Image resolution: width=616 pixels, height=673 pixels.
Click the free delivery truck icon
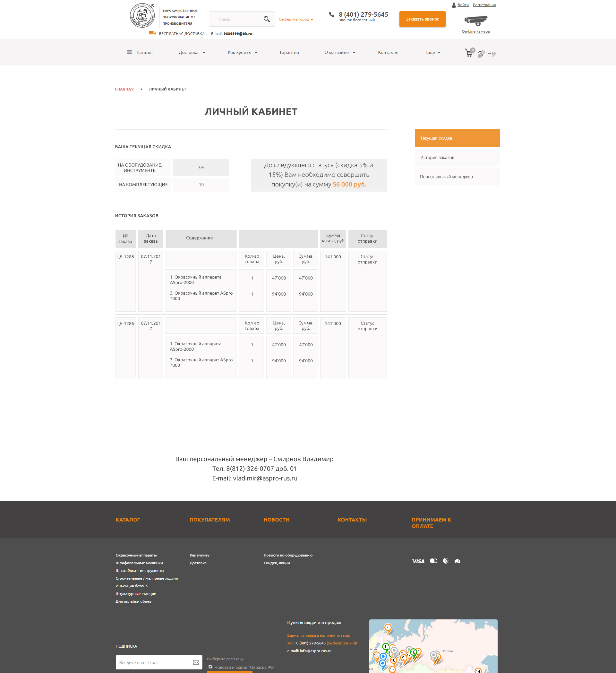[152, 33]
